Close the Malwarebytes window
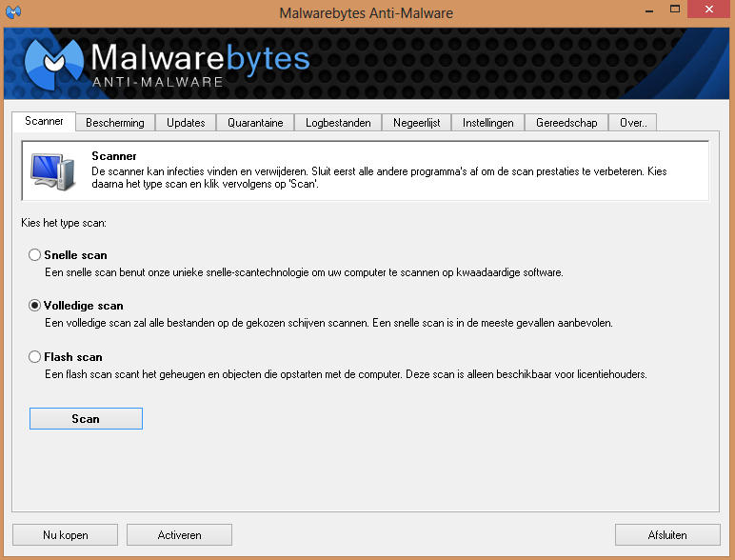Screen dimensions: 735x560 (x=709, y=10)
